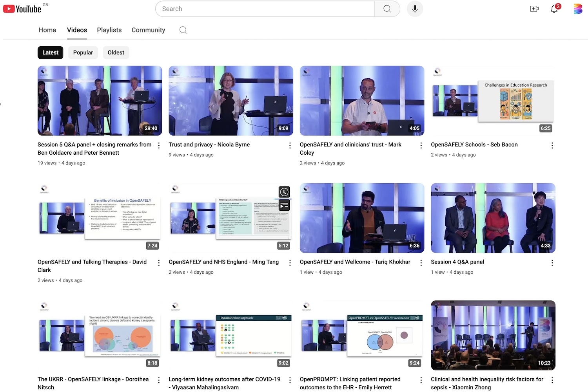
Task: Play the 6:36 Tariq Khokhar thumbnail
Action: click(x=362, y=218)
